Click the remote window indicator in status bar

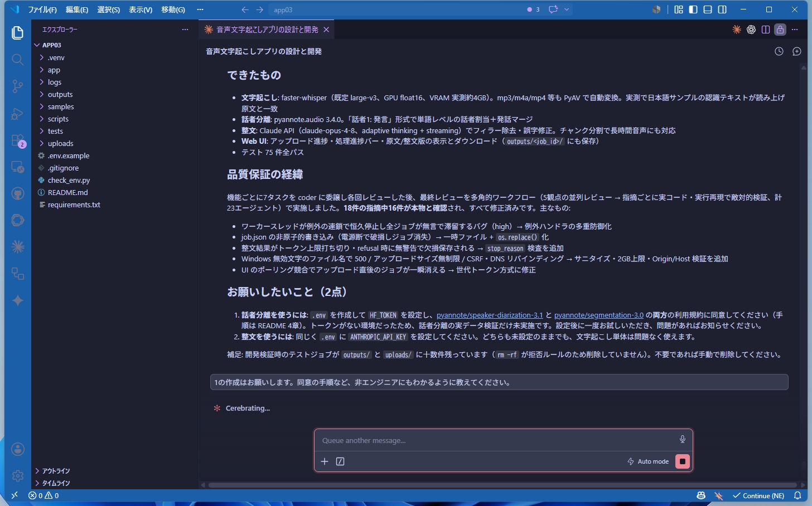[14, 495]
